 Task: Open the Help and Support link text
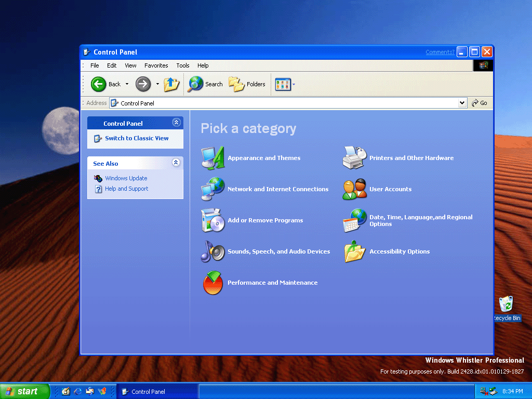coord(127,189)
